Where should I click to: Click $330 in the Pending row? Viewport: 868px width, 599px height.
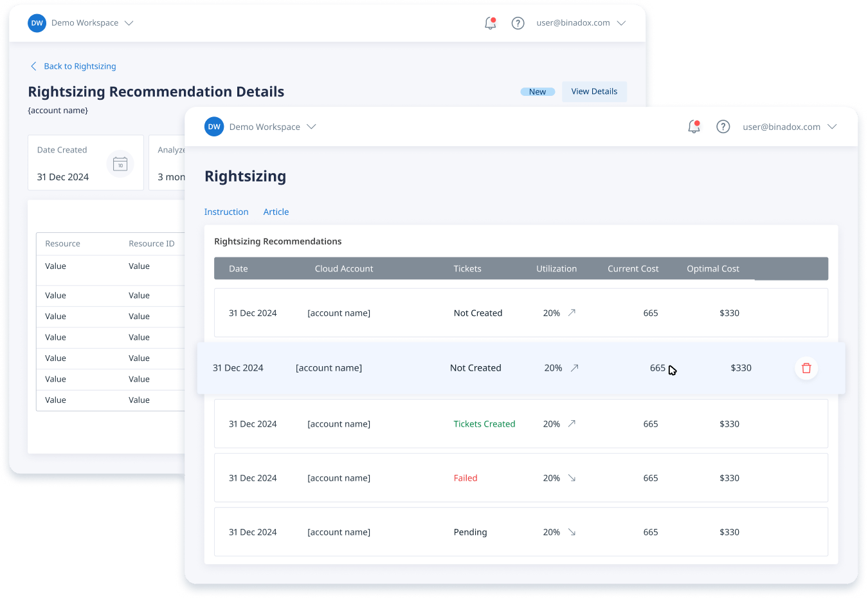coord(729,532)
